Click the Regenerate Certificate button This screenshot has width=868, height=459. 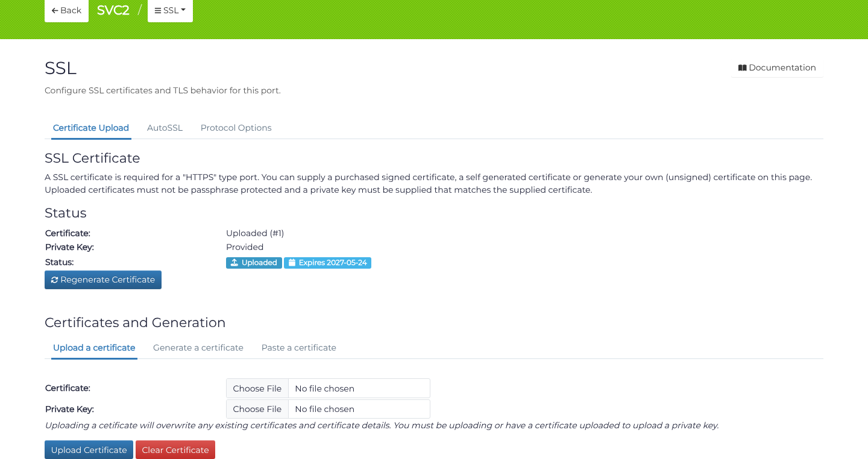[x=103, y=279]
